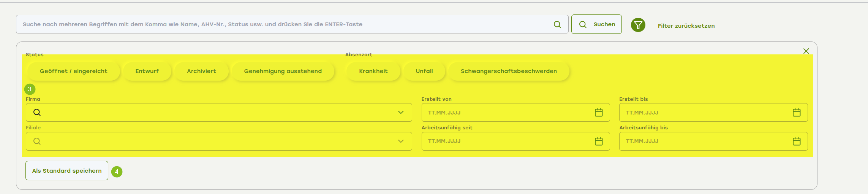
Task: Toggle the Archiviert status filter
Action: pyautogui.click(x=201, y=71)
